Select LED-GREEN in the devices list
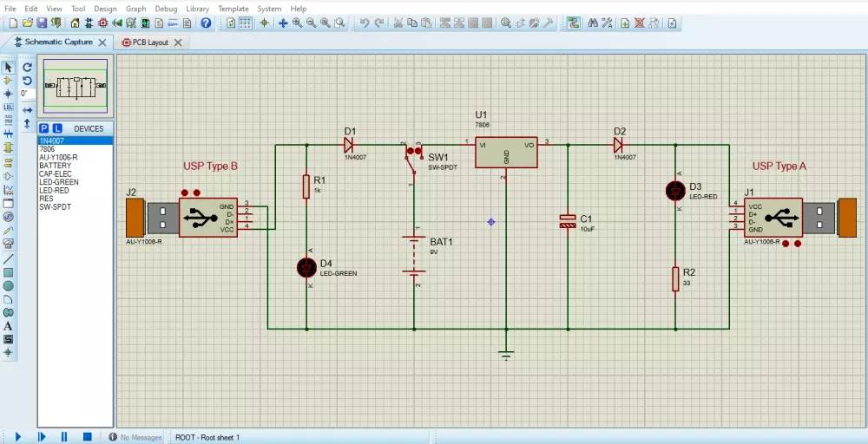 click(x=59, y=182)
